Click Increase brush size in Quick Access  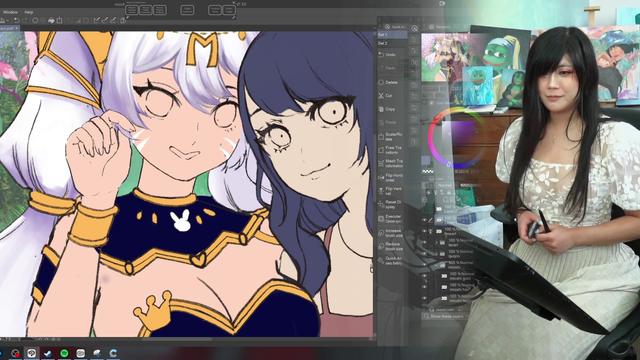(x=391, y=233)
